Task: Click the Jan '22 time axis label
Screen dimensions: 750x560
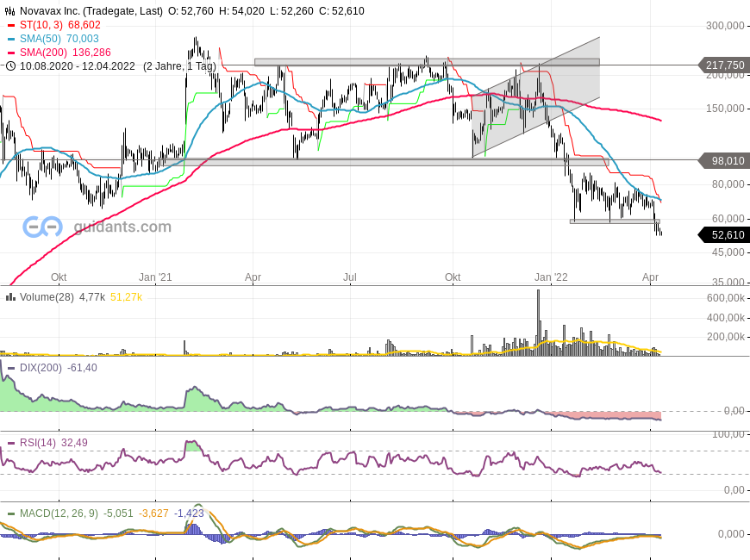Action: tap(551, 277)
